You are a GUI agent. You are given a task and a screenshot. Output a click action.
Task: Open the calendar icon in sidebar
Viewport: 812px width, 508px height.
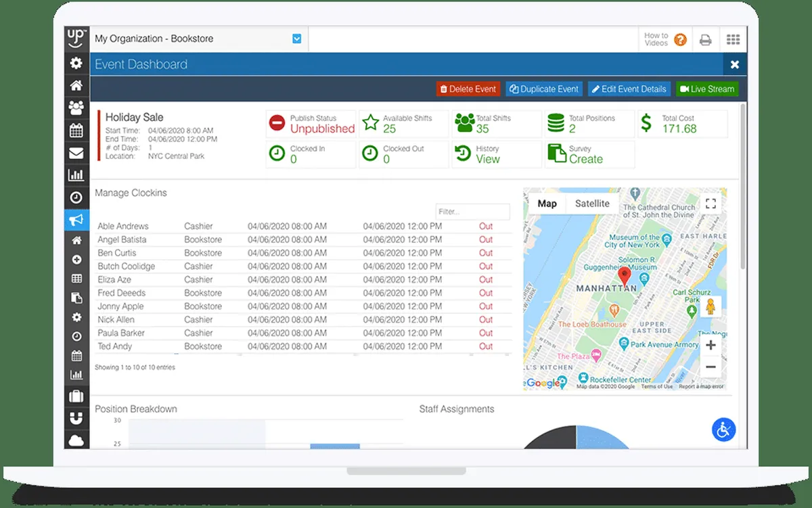pyautogui.click(x=76, y=131)
